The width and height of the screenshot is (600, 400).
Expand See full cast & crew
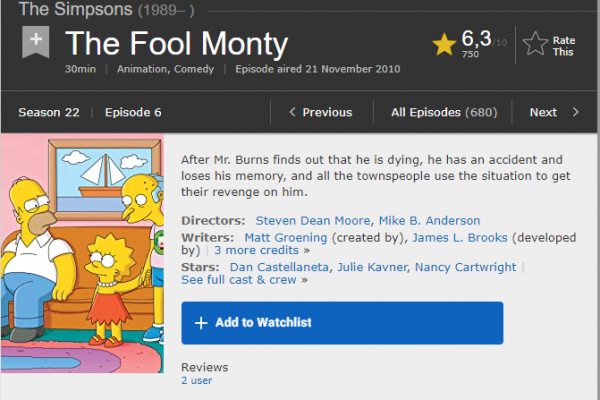point(244,280)
